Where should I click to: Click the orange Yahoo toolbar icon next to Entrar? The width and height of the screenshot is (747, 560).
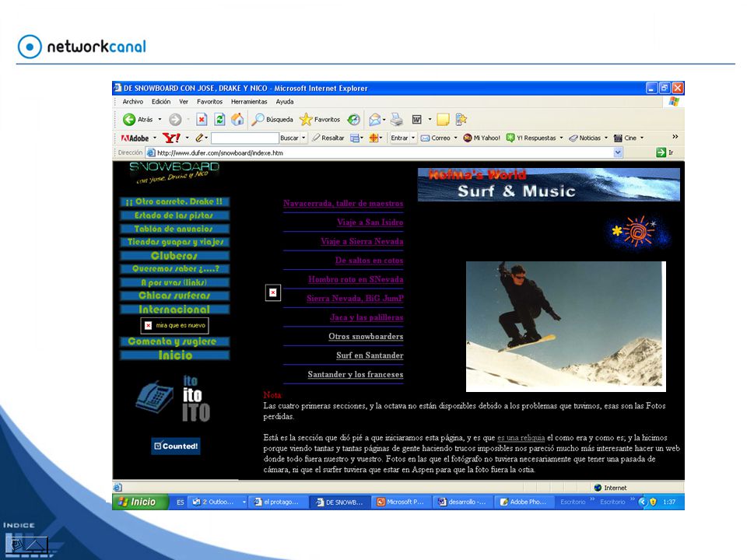tap(374, 138)
